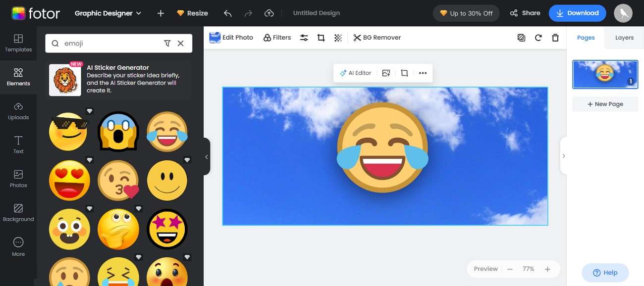Add the squinting laughing emoji sticker

tap(118, 272)
